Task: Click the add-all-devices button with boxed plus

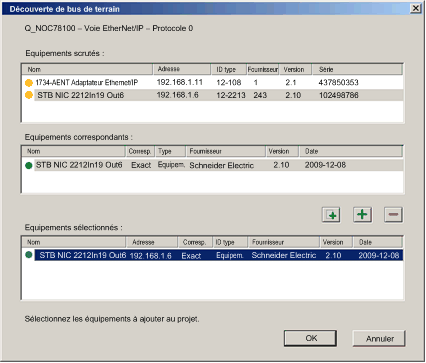Action: tap(331, 215)
